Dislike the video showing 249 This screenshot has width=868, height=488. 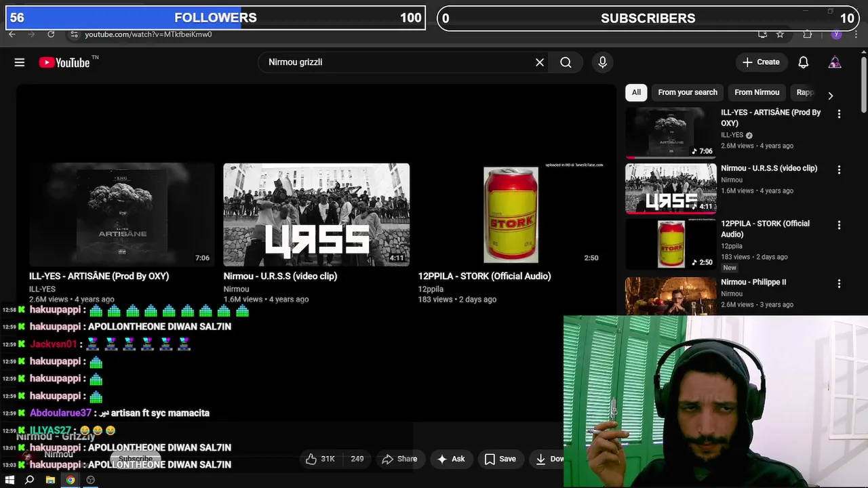357,459
